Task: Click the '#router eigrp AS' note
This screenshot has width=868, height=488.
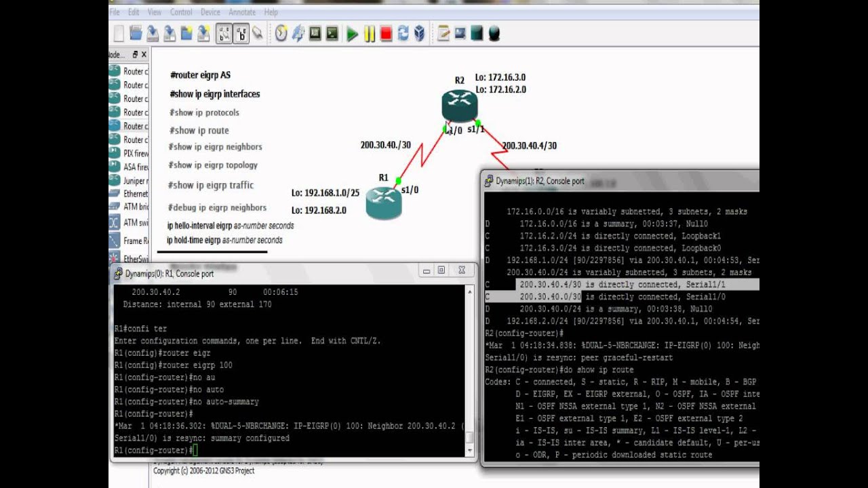Action: point(201,75)
